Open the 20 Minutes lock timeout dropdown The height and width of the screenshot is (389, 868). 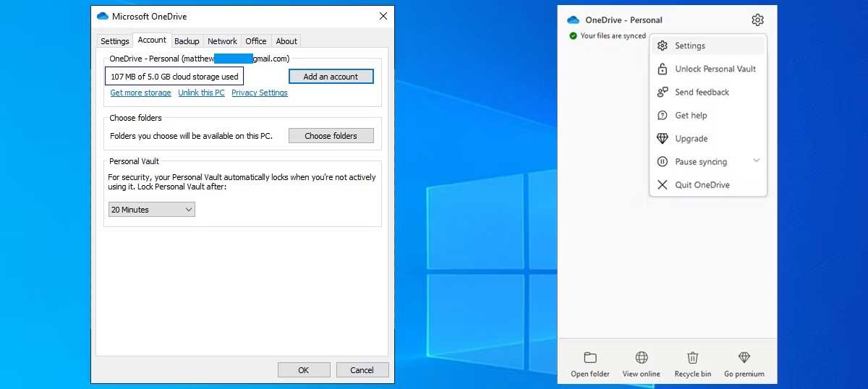click(152, 210)
